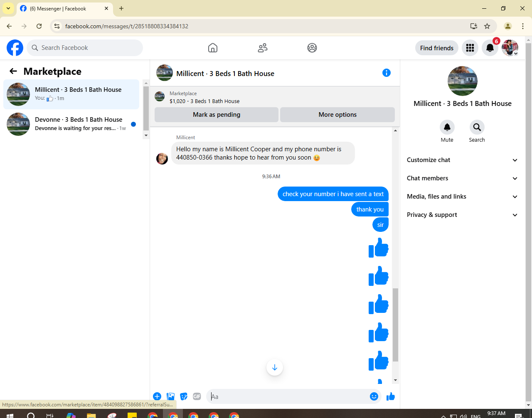Open Chrome profile avatar icon
Image resolution: width=532 pixels, height=418 pixels.
pyautogui.click(x=508, y=26)
